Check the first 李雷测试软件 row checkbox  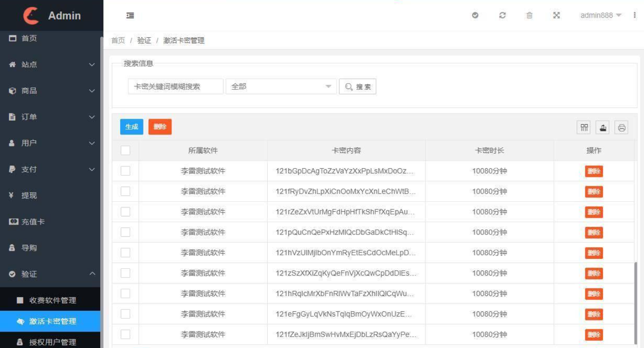(125, 171)
